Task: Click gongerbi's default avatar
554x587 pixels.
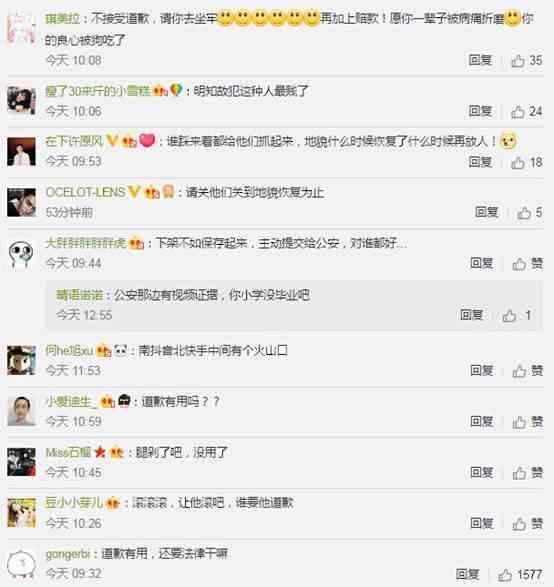Action: [x=22, y=564]
